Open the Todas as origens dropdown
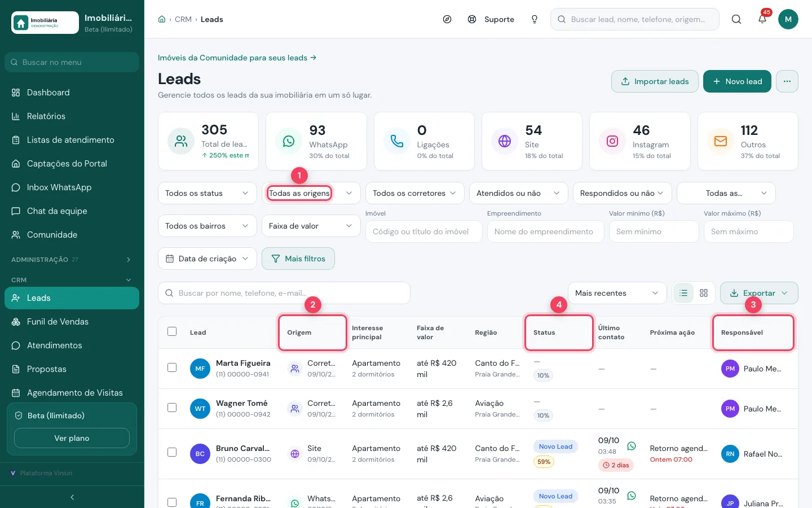 311,193
